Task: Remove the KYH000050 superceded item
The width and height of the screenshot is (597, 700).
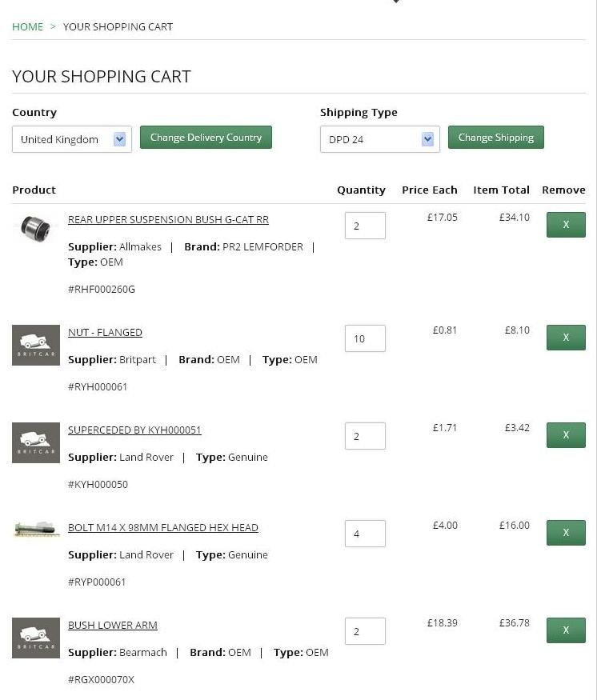Action: point(566,435)
